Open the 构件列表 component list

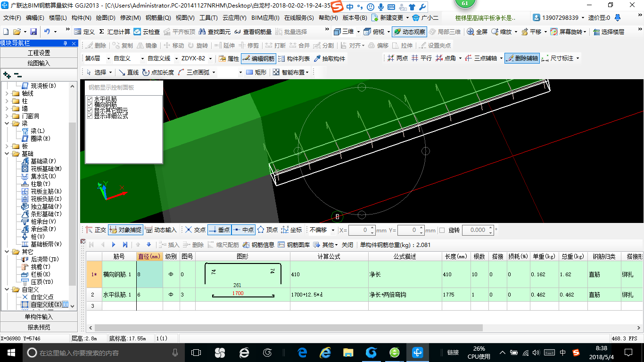[294, 58]
